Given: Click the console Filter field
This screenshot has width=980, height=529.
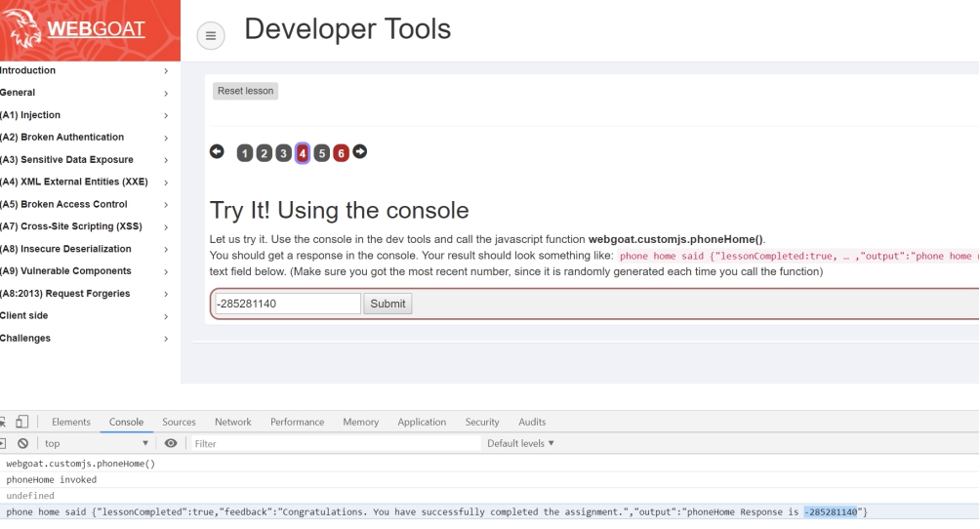Looking at the screenshot, I should pos(335,443).
